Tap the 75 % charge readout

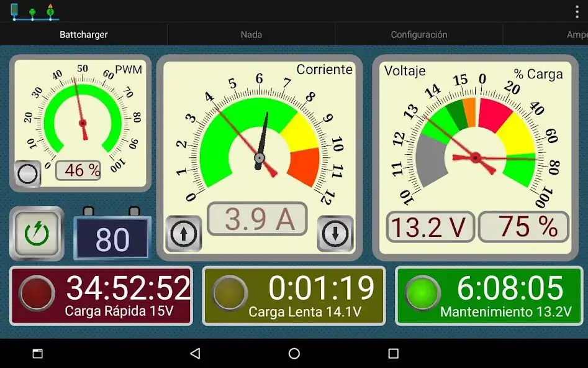pos(524,227)
